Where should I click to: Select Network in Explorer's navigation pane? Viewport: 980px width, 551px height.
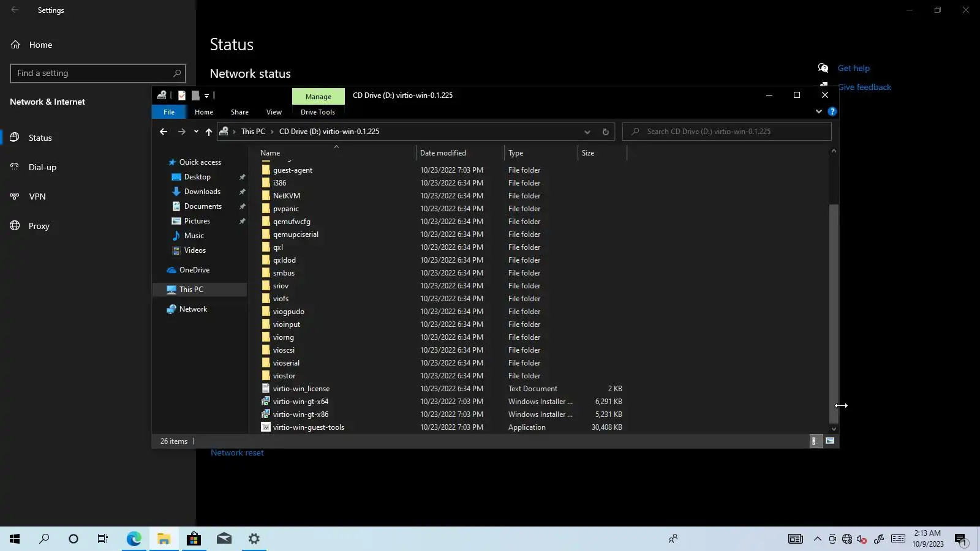pyautogui.click(x=193, y=309)
